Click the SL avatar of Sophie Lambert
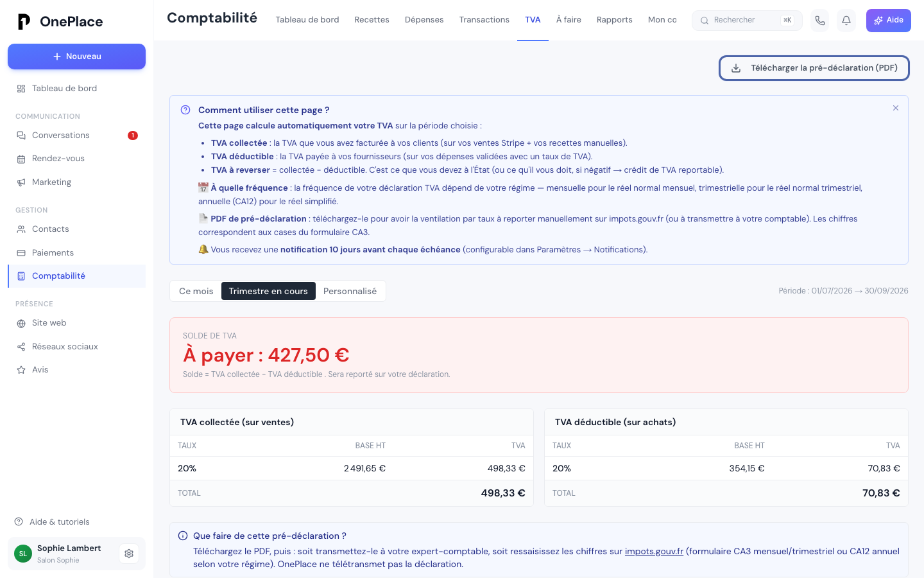The image size is (924, 578). click(23, 554)
